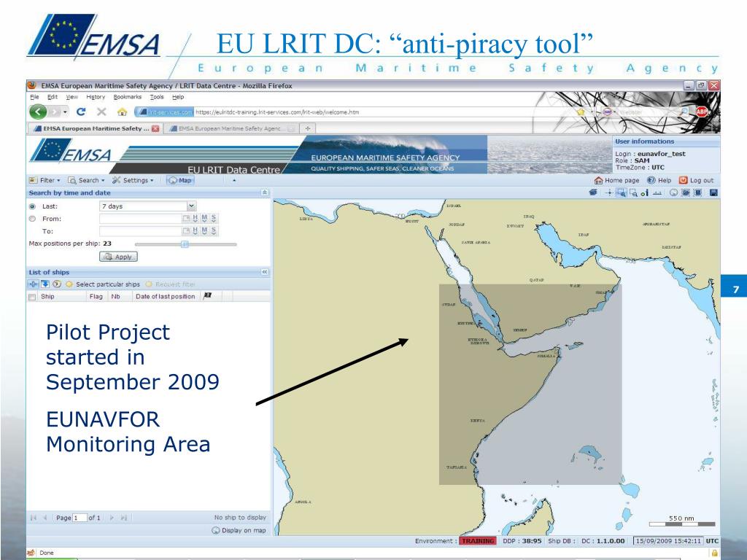Viewport: 747px width, 560px height.
Task: Open a new browser tab
Action: (308, 128)
